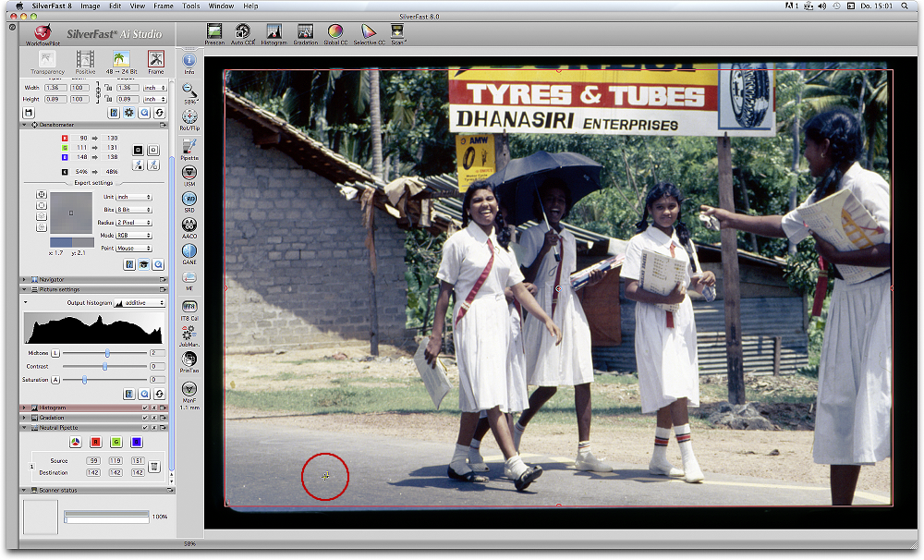Toggle the Neutral Pipette panel checkmark
Screen dimensions: 924x560
pyautogui.click(x=145, y=428)
